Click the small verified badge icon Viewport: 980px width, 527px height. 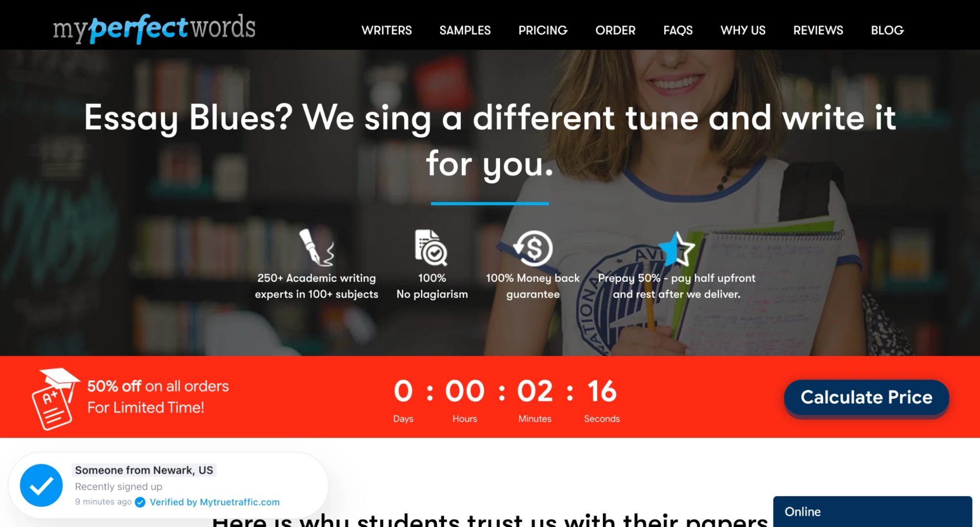pos(140,502)
